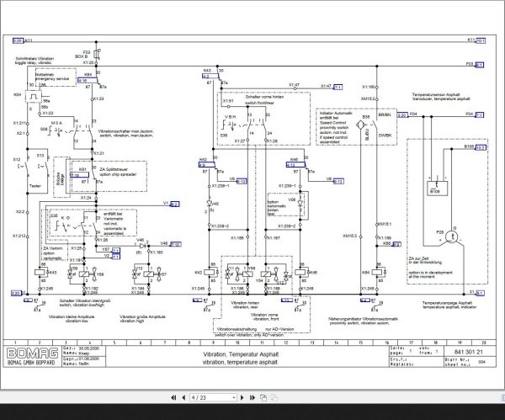Screen dimensions: 505x420
Task: Open the page selector showing 4 / 23
Action: pyautogui.click(x=213, y=397)
